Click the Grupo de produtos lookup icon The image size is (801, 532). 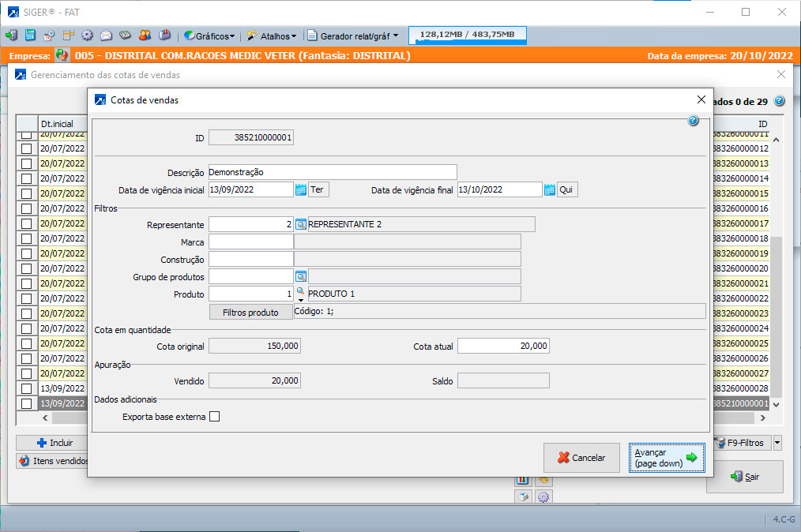(x=301, y=276)
